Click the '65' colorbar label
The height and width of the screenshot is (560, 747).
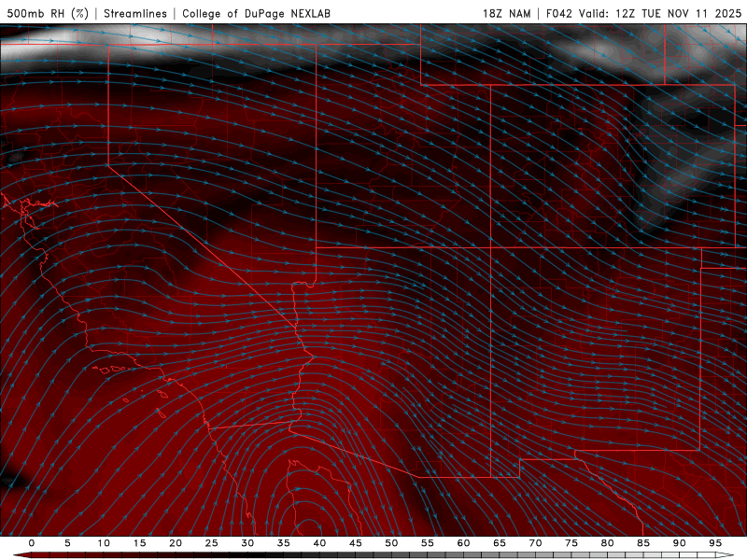500,543
